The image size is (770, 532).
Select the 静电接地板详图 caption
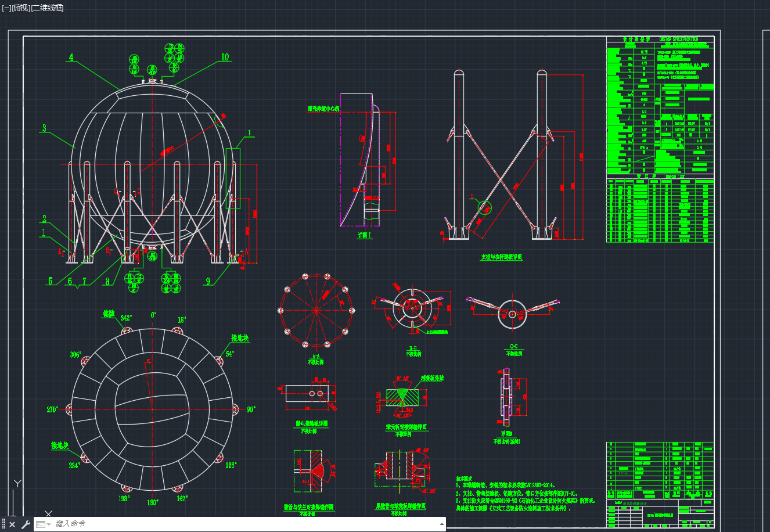point(312,424)
